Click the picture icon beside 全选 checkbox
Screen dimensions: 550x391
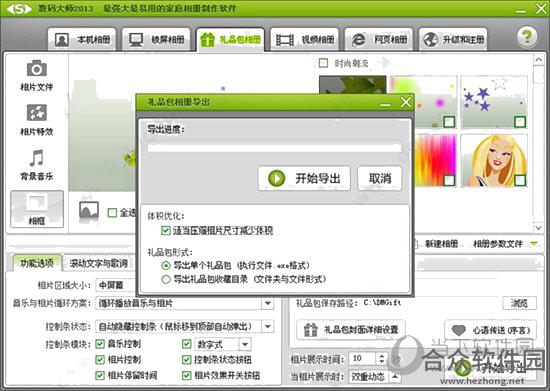click(x=89, y=211)
